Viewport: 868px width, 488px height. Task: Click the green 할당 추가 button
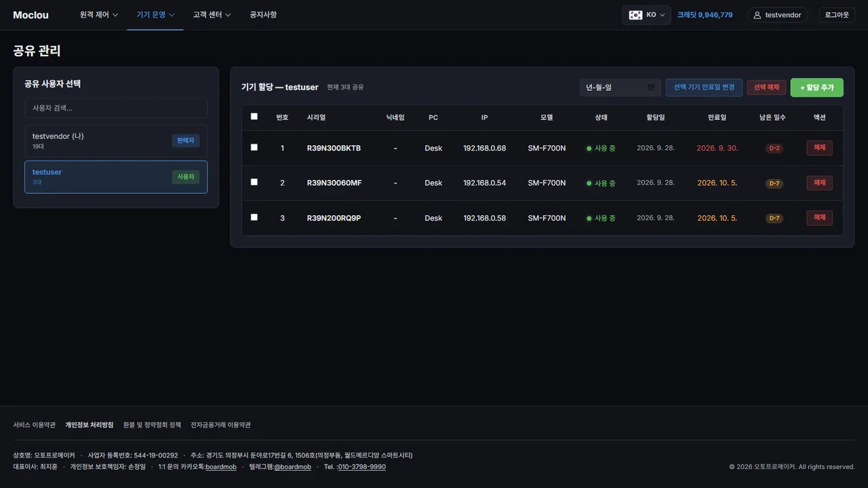817,87
